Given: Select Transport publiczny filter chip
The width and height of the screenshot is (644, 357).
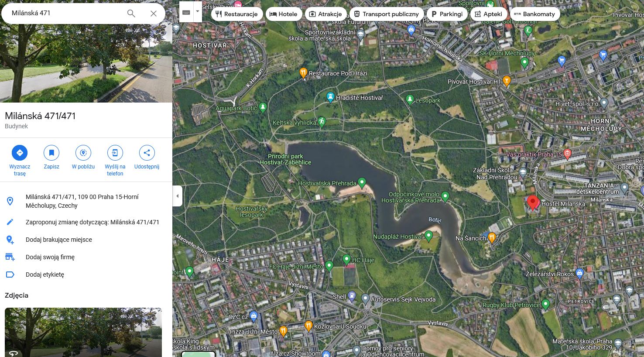Looking at the screenshot, I should tap(387, 14).
